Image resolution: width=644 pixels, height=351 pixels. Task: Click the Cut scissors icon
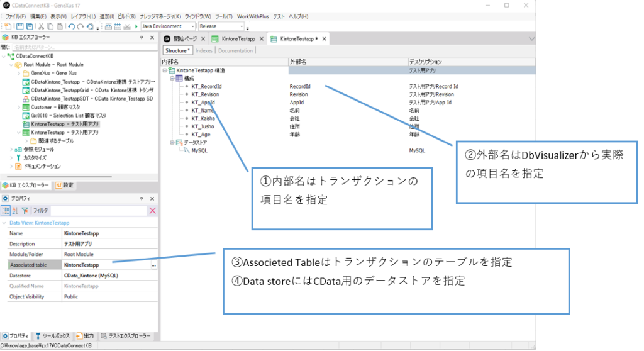tap(41, 26)
